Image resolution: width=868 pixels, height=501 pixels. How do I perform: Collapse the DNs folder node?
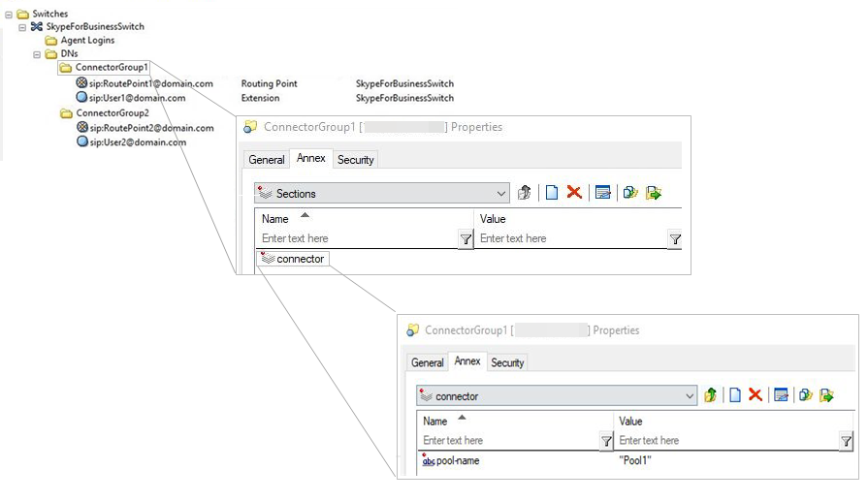pyautogui.click(x=37, y=54)
